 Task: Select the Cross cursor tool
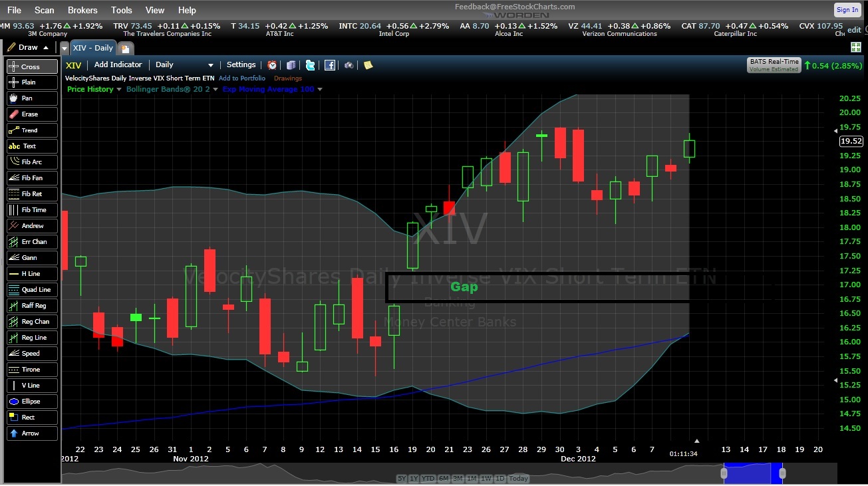click(x=32, y=66)
